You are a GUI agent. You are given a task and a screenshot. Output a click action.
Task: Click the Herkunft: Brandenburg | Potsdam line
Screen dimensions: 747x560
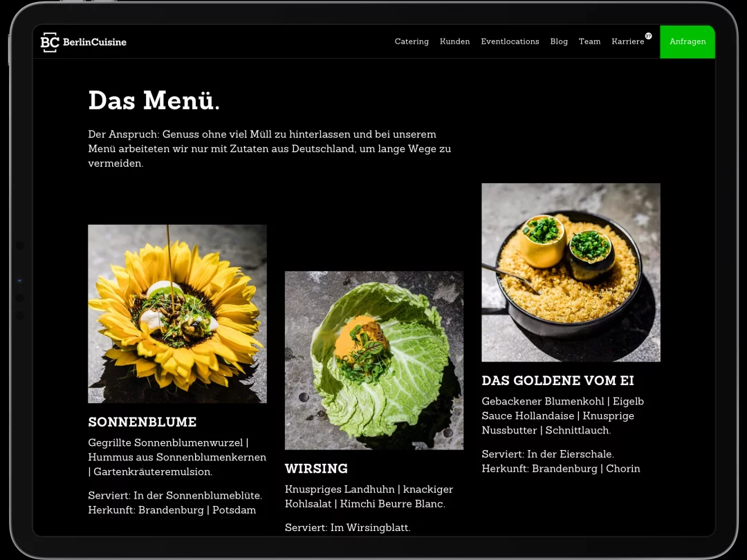pos(172,510)
